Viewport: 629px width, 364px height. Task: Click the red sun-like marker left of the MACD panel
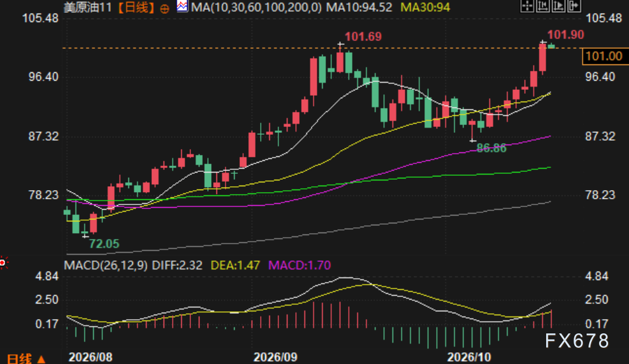3,262
